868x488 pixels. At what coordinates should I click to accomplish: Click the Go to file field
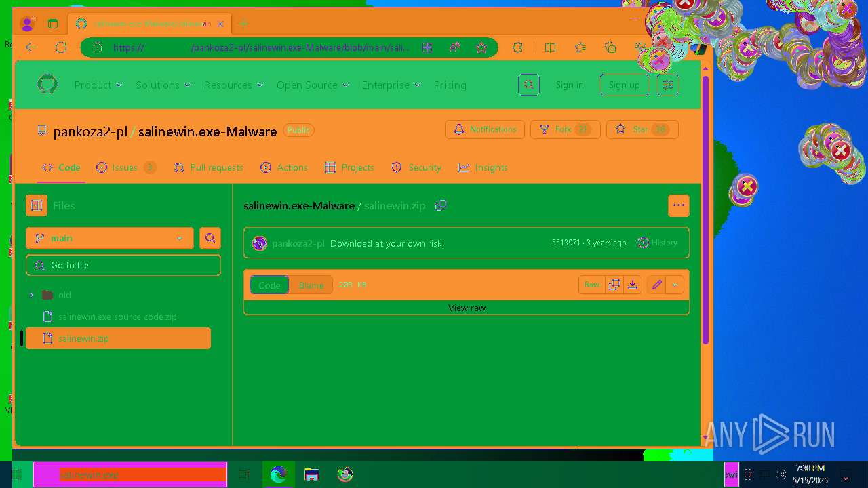pyautogui.click(x=123, y=265)
